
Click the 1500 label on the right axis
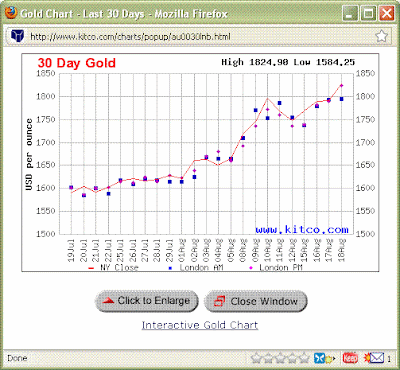(365, 234)
